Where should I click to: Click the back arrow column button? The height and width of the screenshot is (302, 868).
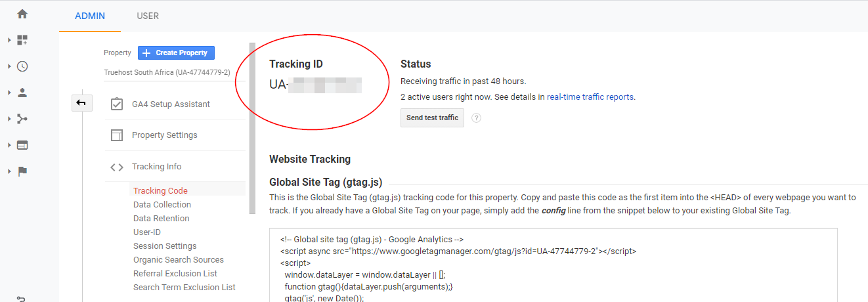82,103
